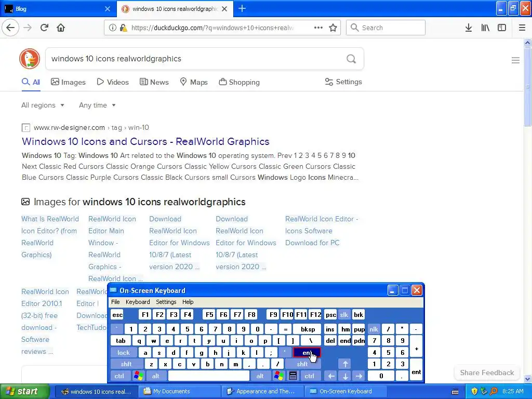Reload the page with the refresh icon
Screen dimensions: 532x399
pyautogui.click(x=44, y=28)
